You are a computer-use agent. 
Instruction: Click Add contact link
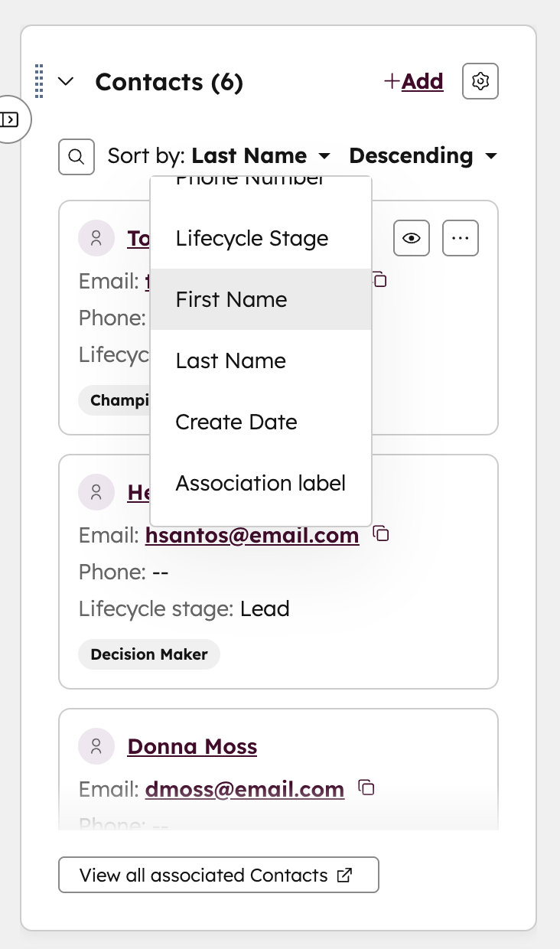414,81
